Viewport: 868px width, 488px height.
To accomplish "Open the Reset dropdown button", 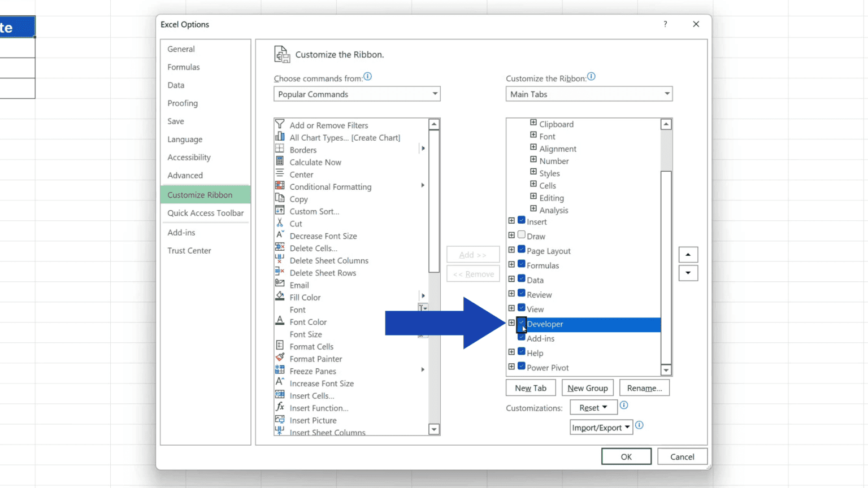I will coord(593,407).
